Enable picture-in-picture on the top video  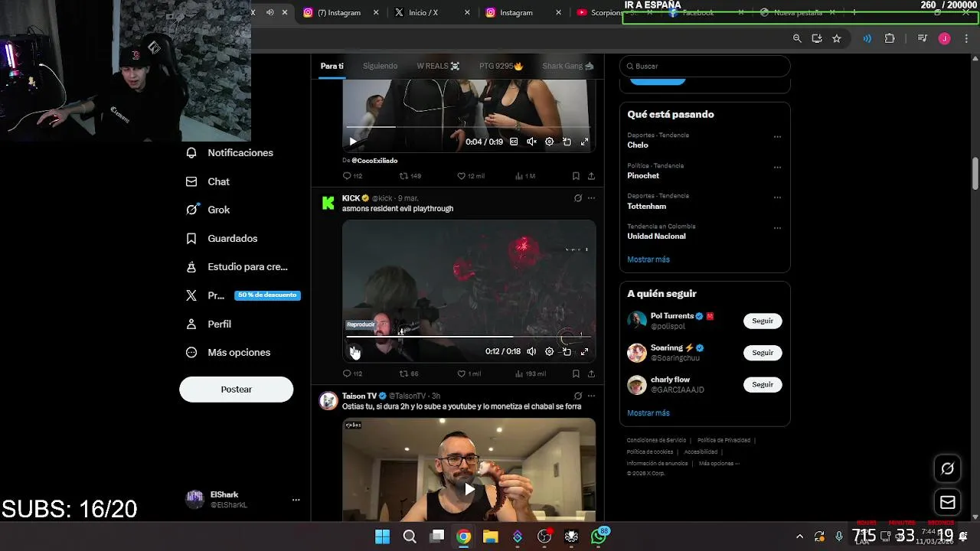point(567,142)
